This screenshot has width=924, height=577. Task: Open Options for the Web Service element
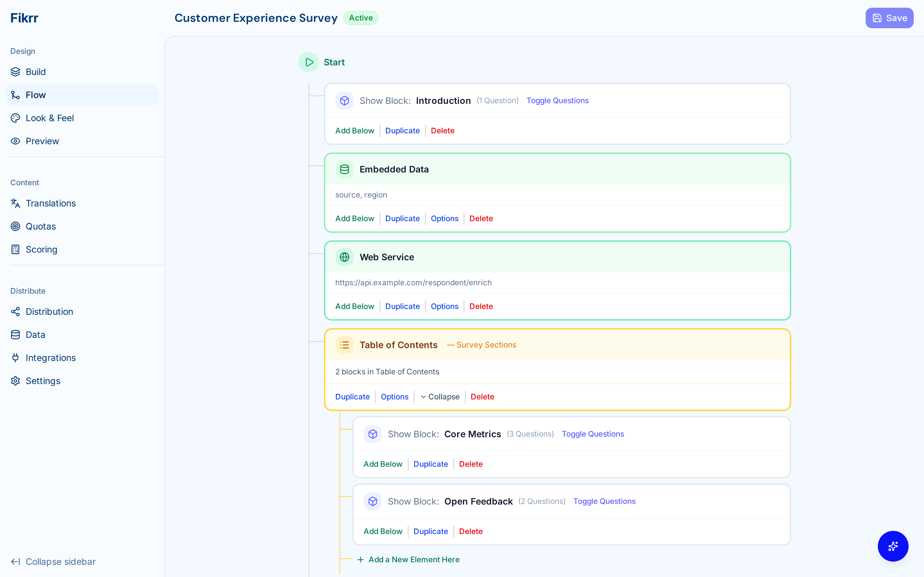(x=444, y=306)
